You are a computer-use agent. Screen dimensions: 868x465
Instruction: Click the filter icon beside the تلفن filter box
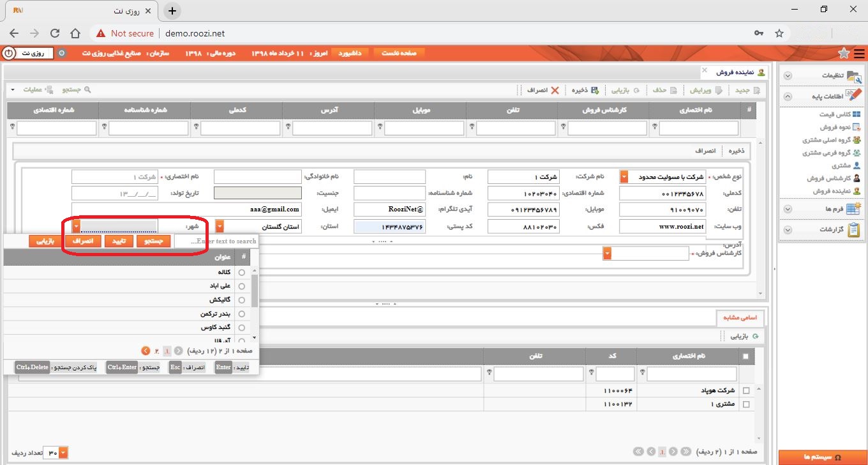click(x=471, y=126)
